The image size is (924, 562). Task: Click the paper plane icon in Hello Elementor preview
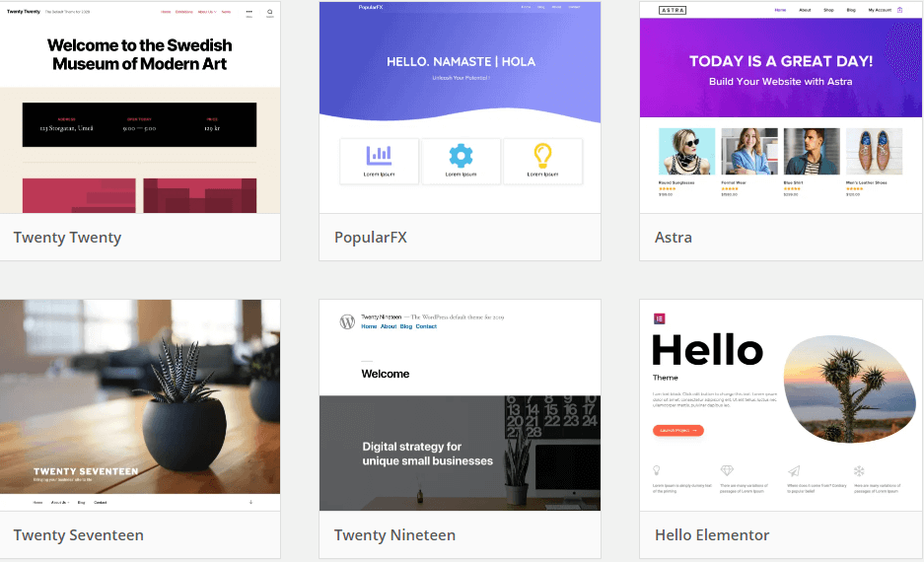point(794,470)
